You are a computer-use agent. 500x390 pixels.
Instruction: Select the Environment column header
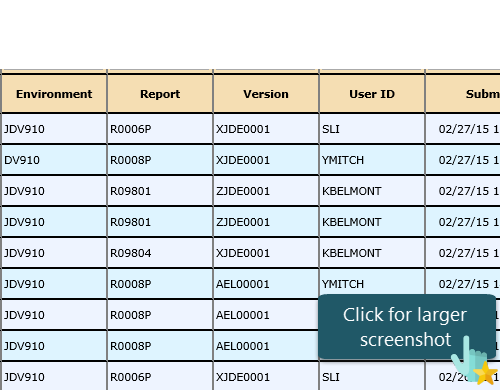[54, 94]
